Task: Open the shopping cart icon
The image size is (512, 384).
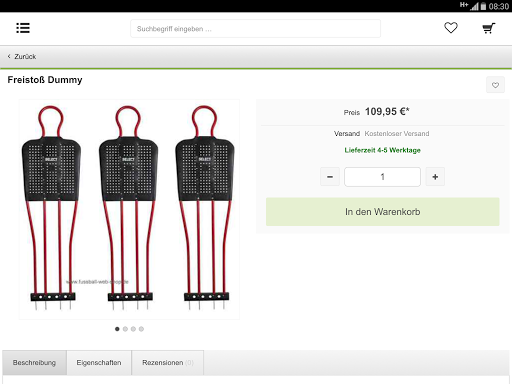Action: pos(489,28)
